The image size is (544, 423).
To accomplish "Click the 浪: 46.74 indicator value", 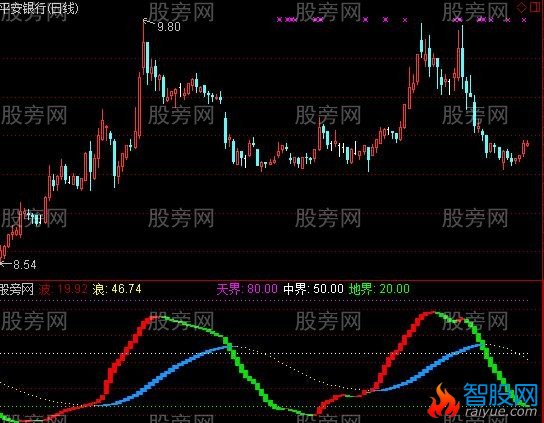I will 117,289.
